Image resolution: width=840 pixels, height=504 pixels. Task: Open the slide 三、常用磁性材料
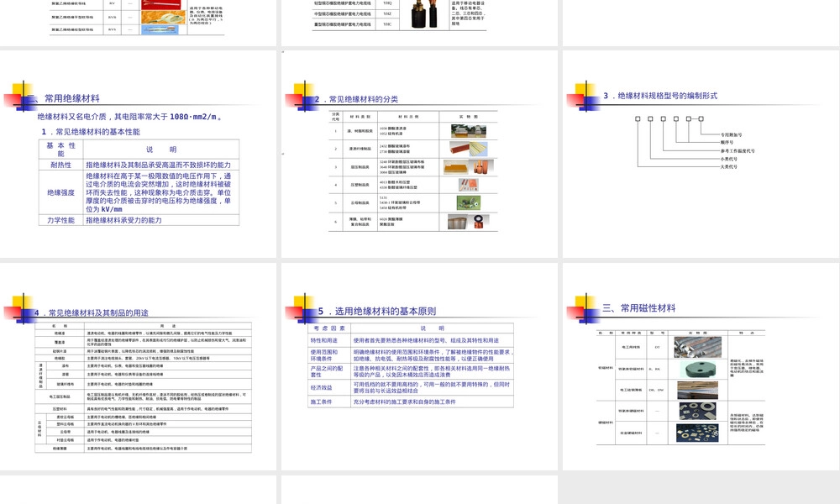(x=701, y=366)
